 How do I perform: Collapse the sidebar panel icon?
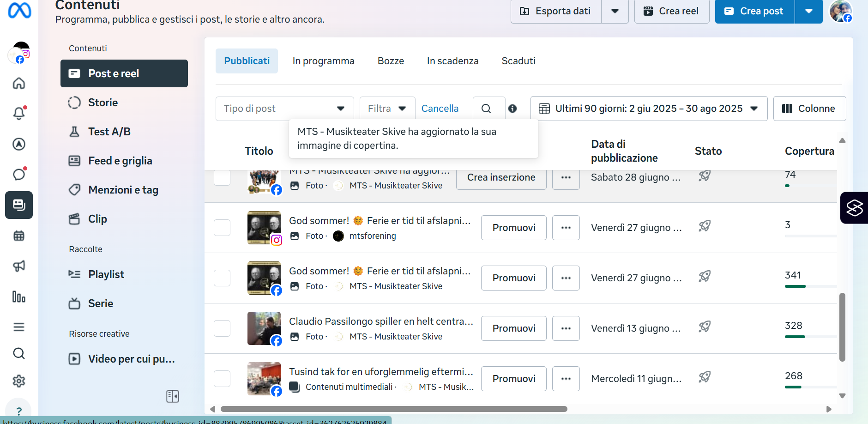[x=173, y=396]
